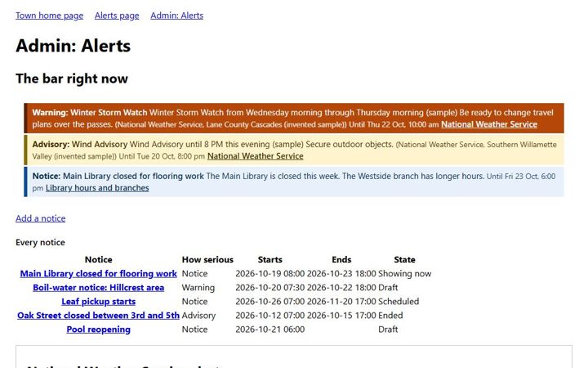Viewport: 588px width, 368px height.
Task: Click Draft state in Pool reopening row
Action: [x=388, y=330]
